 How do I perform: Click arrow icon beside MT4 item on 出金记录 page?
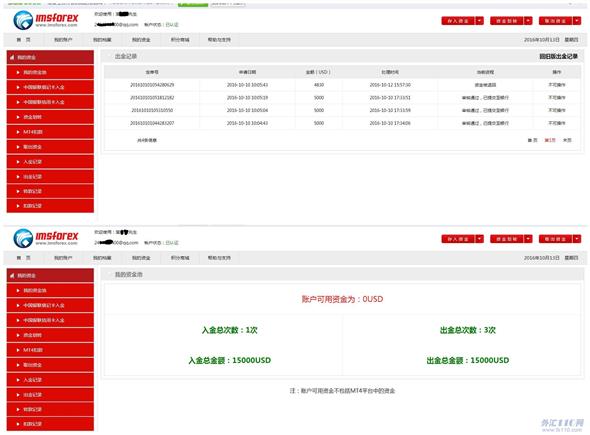coord(18,132)
